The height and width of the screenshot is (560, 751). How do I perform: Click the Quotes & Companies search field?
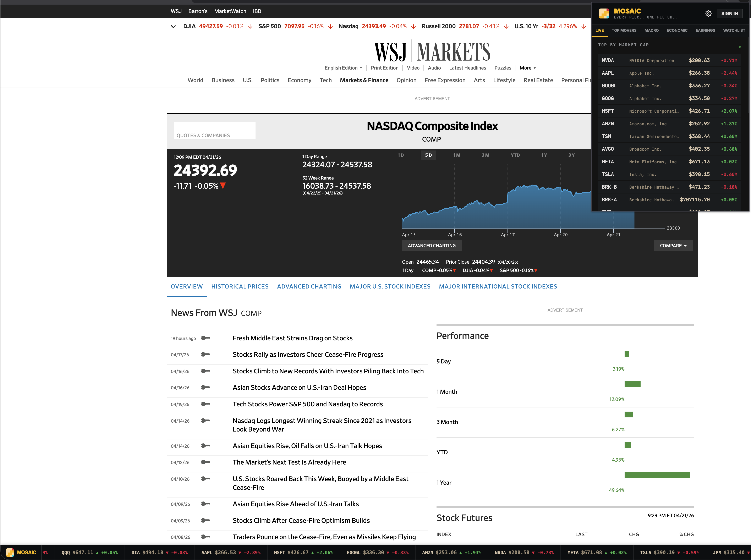214,131
